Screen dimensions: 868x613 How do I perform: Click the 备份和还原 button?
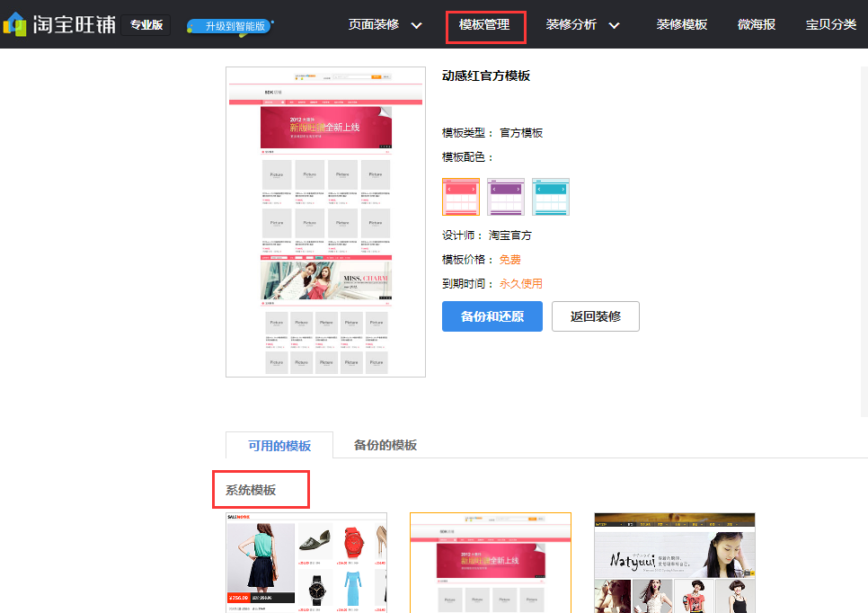click(492, 316)
